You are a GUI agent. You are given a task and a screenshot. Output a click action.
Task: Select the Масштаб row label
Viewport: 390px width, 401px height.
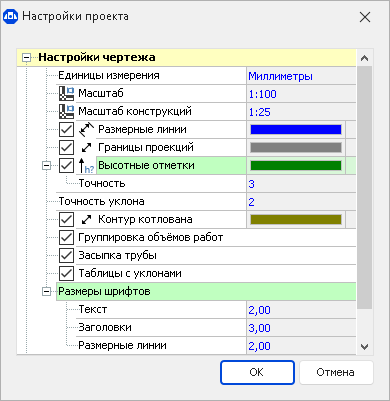101,93
